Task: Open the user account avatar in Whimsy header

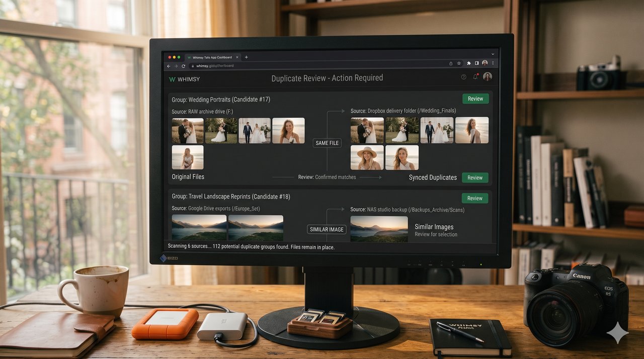Action: coord(487,77)
